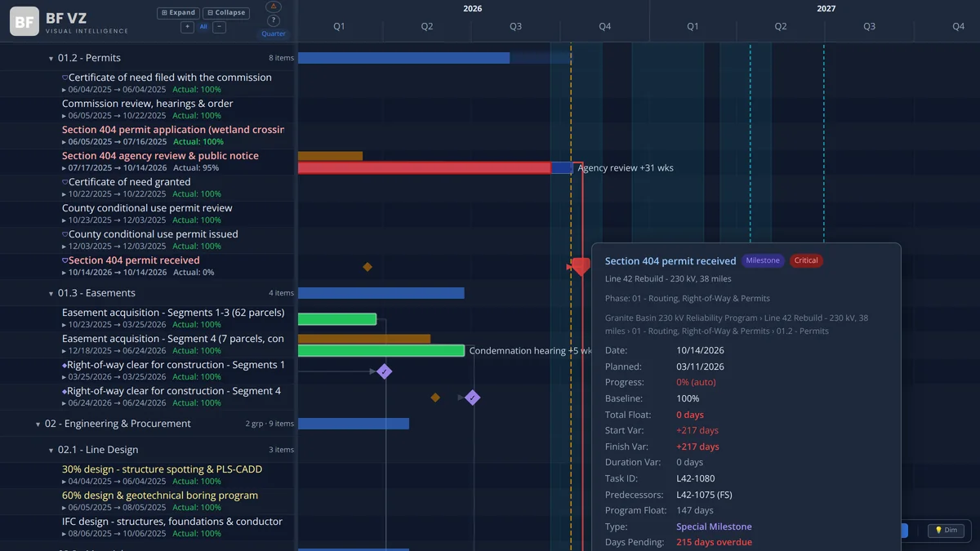The image size is (980, 551).
Task: Click the green Easement acquisition Segment 4 bar
Action: 381,351
